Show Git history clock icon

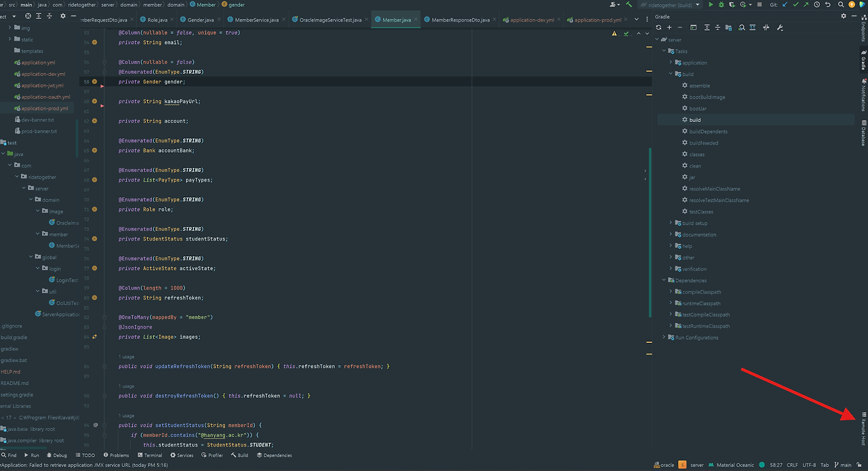tap(817, 4)
